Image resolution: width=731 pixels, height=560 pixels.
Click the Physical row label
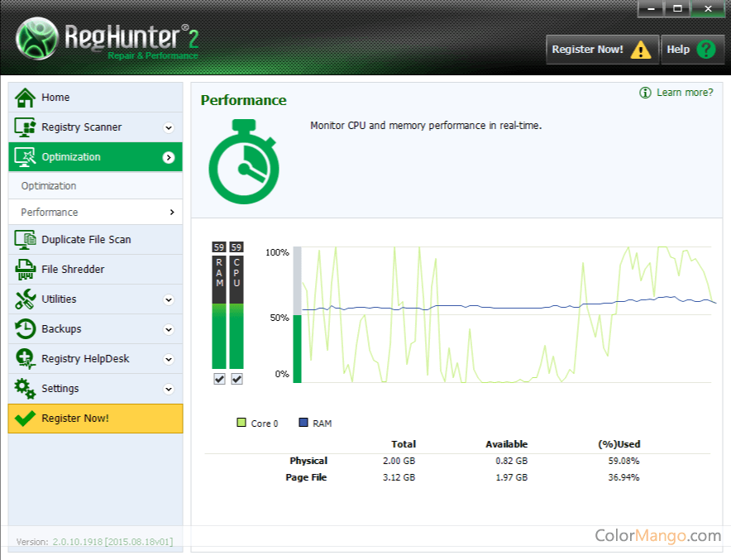pyautogui.click(x=308, y=461)
